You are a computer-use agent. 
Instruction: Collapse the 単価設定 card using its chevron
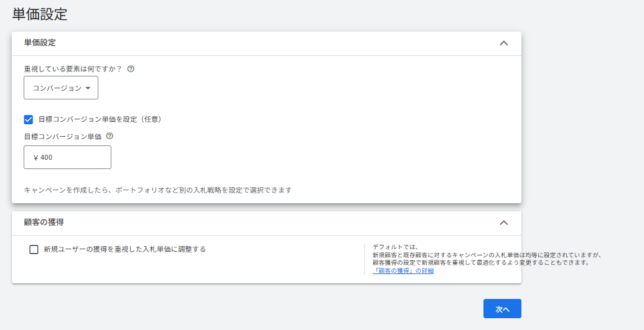pyautogui.click(x=504, y=44)
